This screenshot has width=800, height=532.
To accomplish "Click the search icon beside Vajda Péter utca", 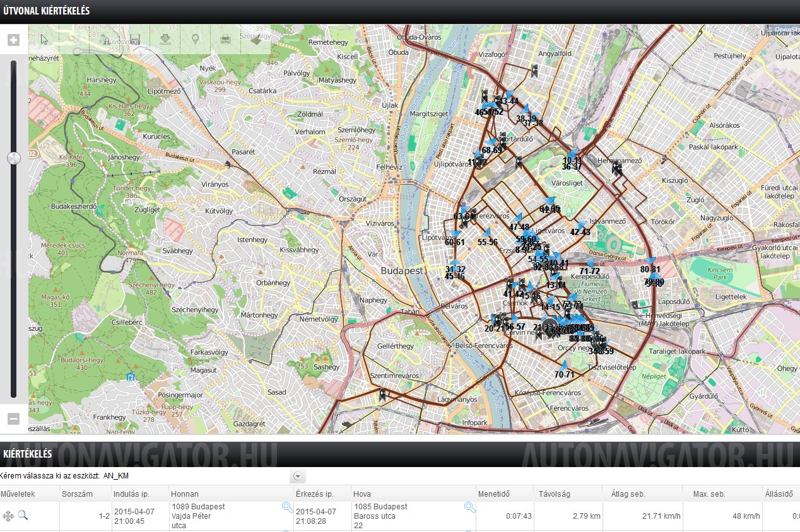I will (x=287, y=507).
